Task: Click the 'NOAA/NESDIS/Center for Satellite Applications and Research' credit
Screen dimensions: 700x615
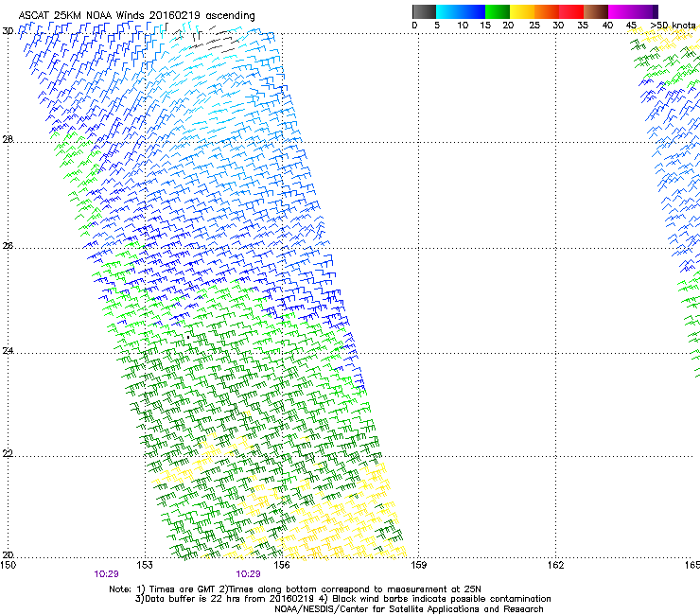Action: tap(409, 609)
